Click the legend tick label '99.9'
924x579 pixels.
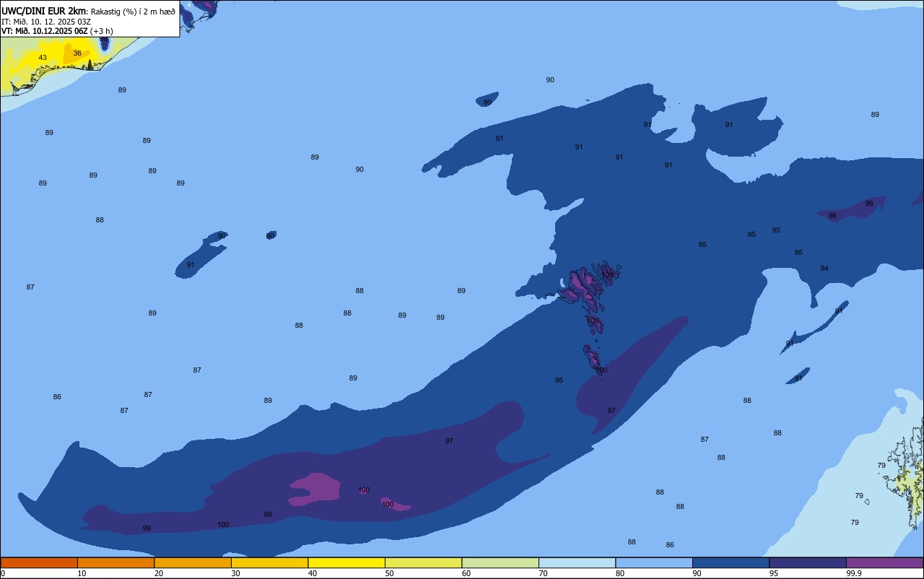tap(854, 573)
